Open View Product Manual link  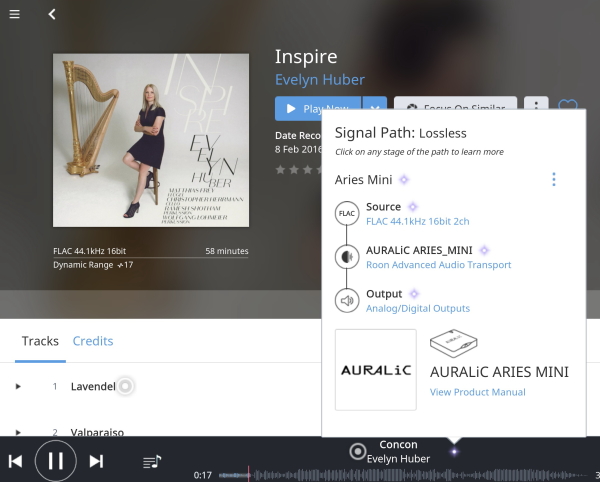[x=478, y=392]
